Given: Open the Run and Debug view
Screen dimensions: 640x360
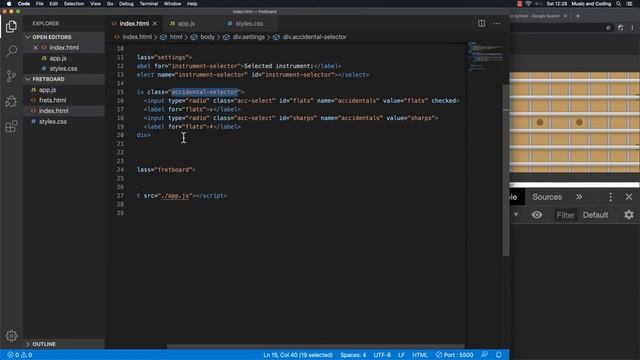Looking at the screenshot, I should tap(11, 101).
